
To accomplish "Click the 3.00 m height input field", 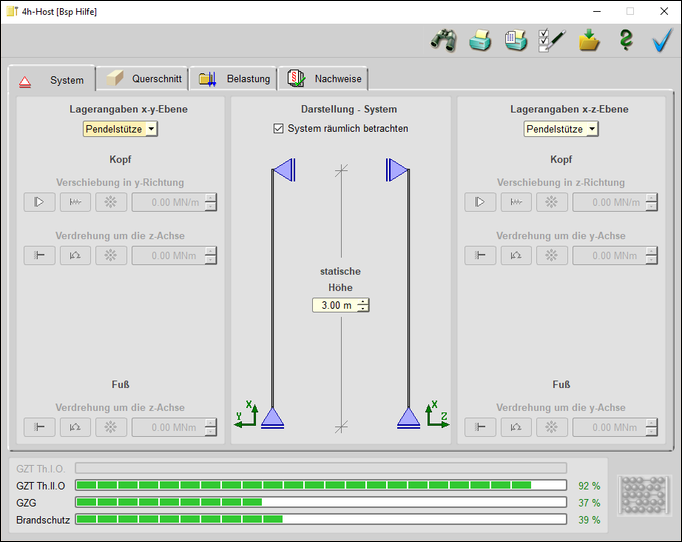I will click(x=333, y=305).
